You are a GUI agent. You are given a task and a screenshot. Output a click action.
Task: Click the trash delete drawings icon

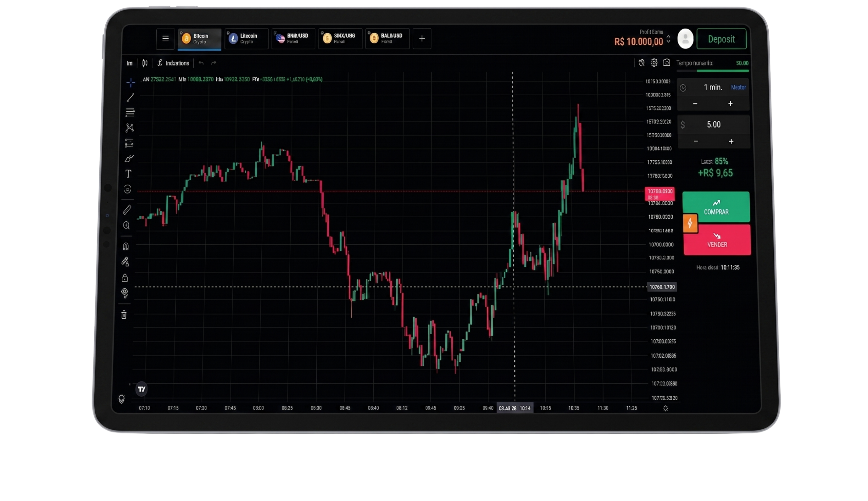tap(124, 315)
